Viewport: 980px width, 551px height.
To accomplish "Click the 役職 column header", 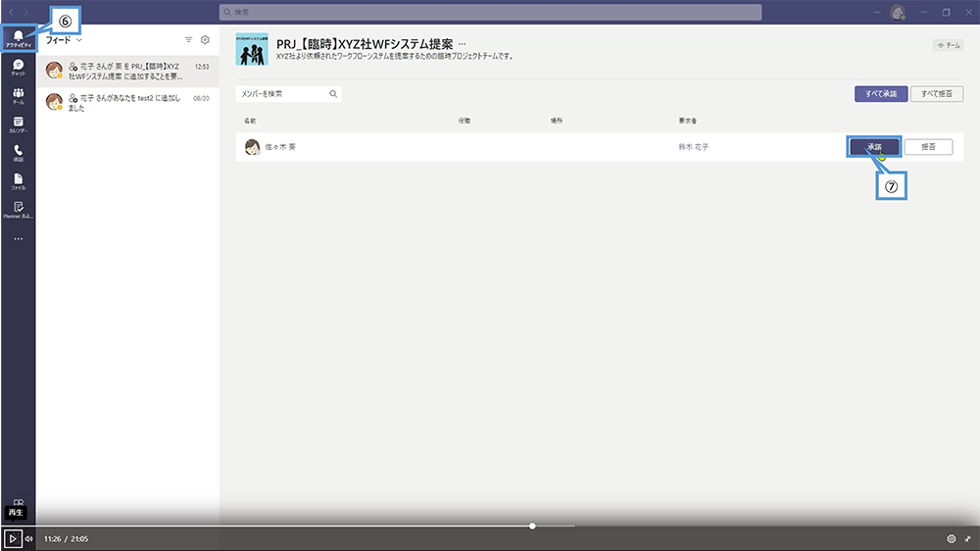I will click(x=465, y=121).
